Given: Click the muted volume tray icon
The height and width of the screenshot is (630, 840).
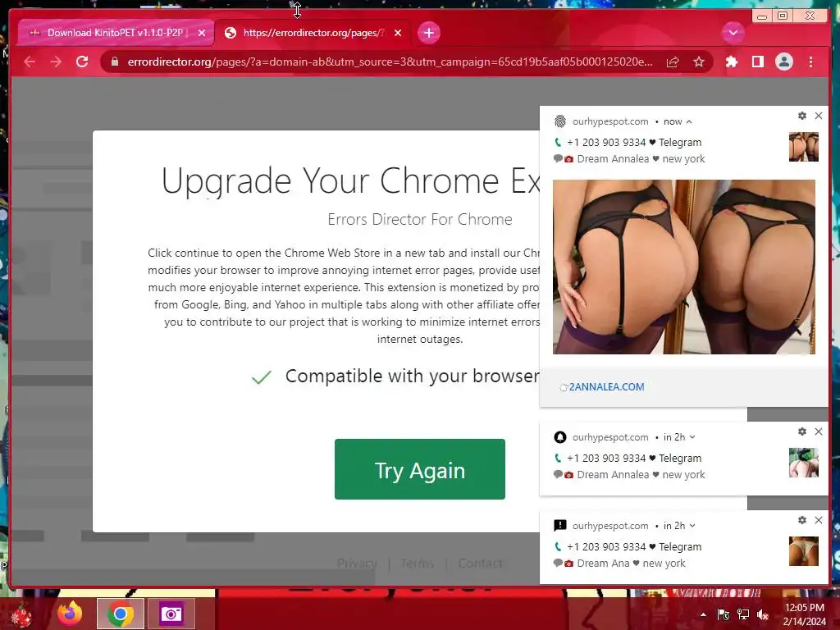Looking at the screenshot, I should tap(763, 614).
